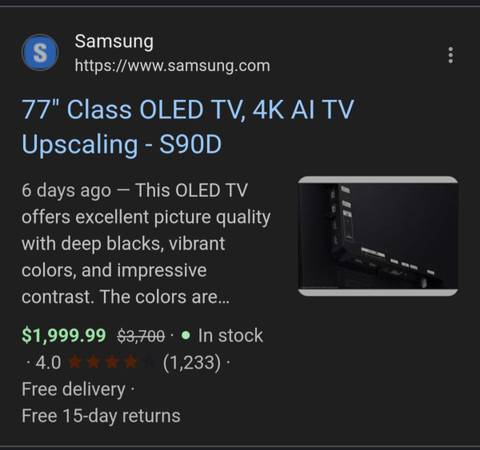Screen dimensions: 480x450
Task: Open the 77" Class OLED TV title link
Action: click(x=188, y=127)
